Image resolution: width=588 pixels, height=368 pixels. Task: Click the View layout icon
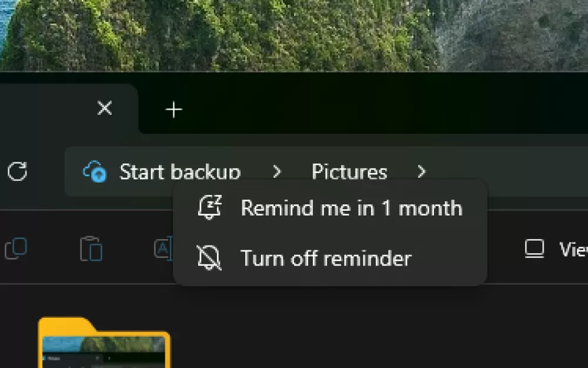(x=534, y=248)
